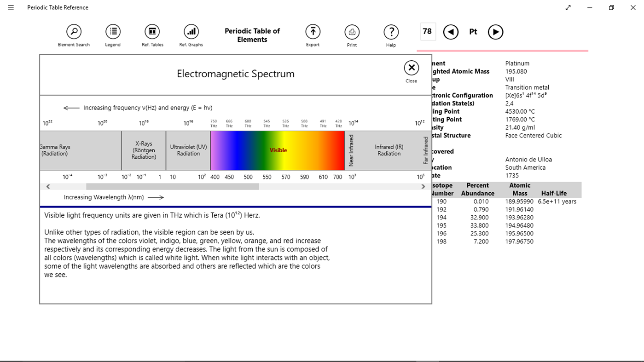Viewport: 644px width, 362px height.
Task: Open the hamburger navigation menu
Action: [x=11, y=7]
